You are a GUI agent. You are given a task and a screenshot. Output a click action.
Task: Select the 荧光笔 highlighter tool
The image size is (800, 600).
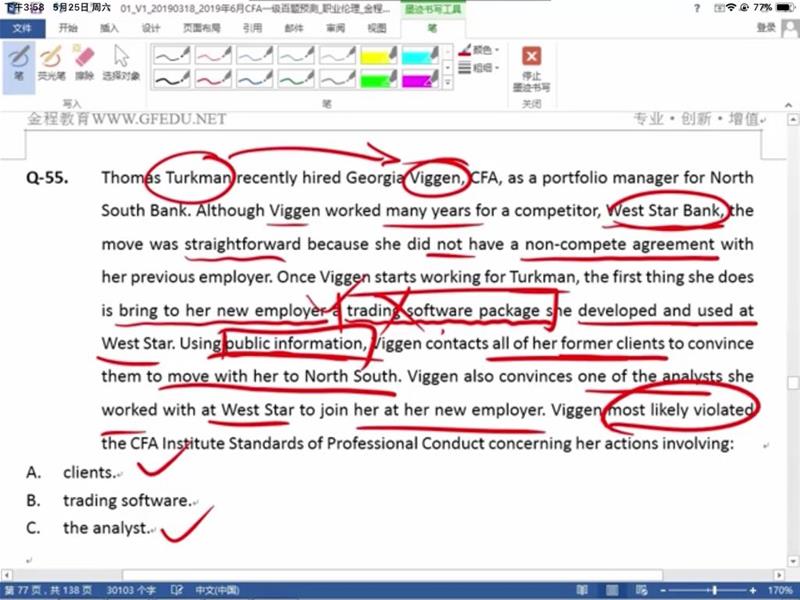[51, 64]
